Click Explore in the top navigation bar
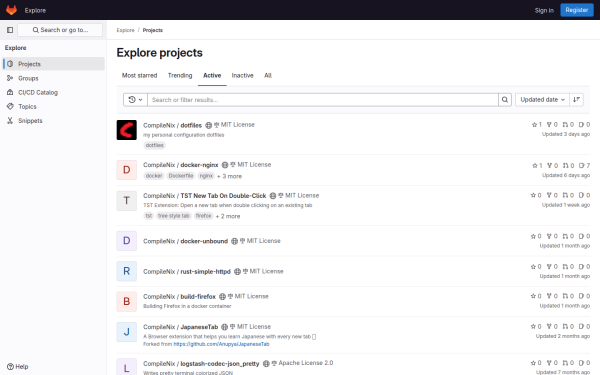The image size is (600, 375). [x=35, y=10]
